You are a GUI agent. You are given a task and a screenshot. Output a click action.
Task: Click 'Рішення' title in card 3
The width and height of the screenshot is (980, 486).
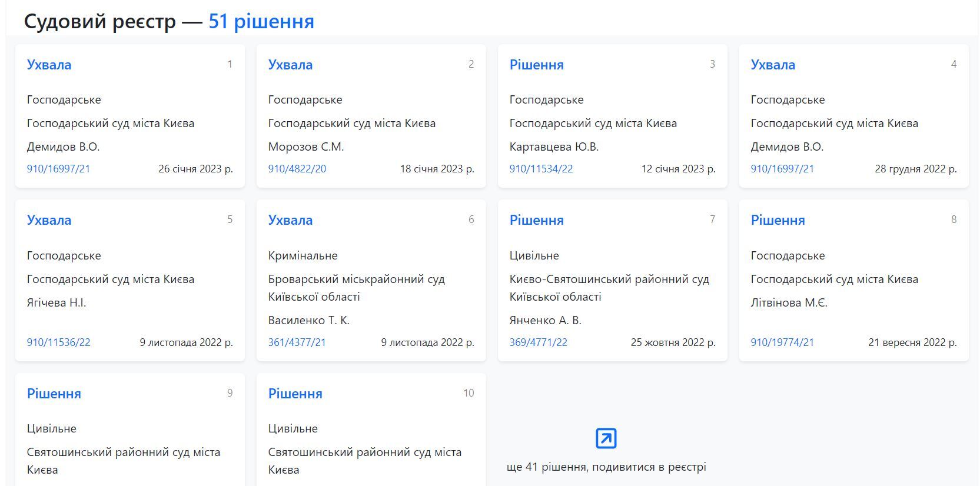pos(536,65)
